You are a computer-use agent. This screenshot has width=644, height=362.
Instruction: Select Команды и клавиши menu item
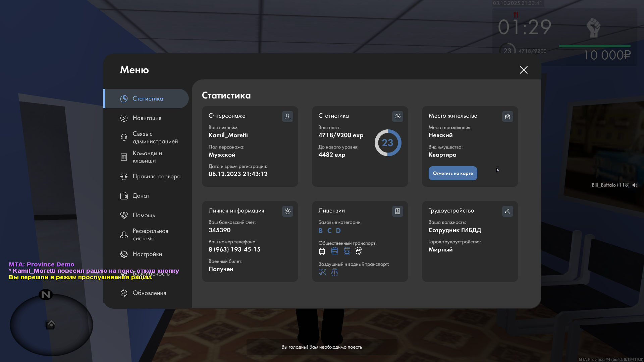147,157
